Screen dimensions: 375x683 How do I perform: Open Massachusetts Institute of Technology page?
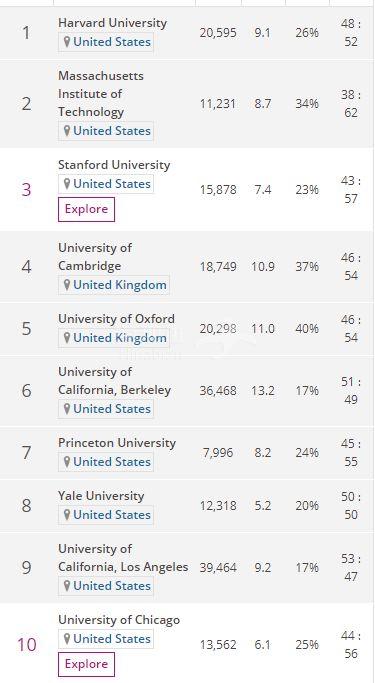coord(101,94)
